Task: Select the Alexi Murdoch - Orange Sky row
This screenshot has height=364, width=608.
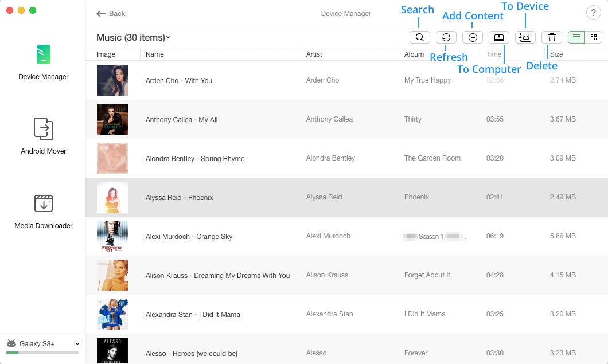Action: point(346,236)
